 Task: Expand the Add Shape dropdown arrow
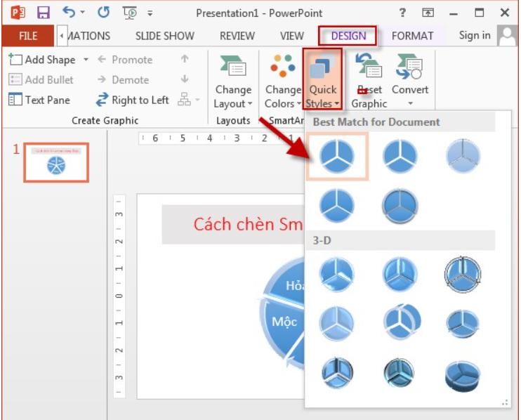pyautogui.click(x=86, y=60)
